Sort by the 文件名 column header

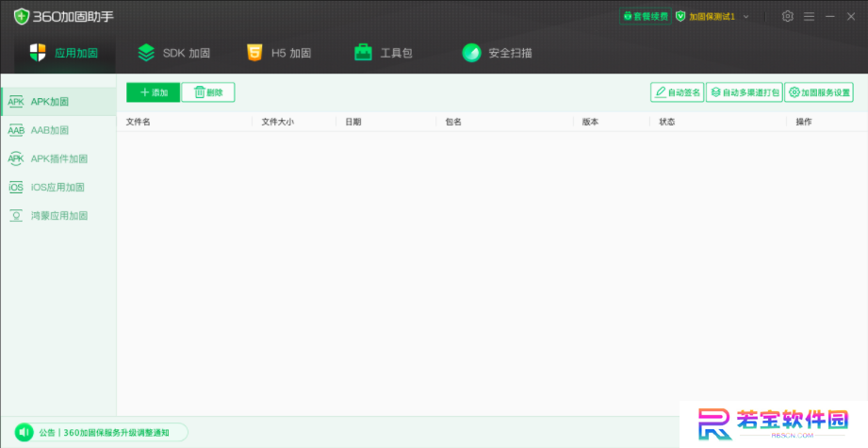pyautogui.click(x=138, y=122)
